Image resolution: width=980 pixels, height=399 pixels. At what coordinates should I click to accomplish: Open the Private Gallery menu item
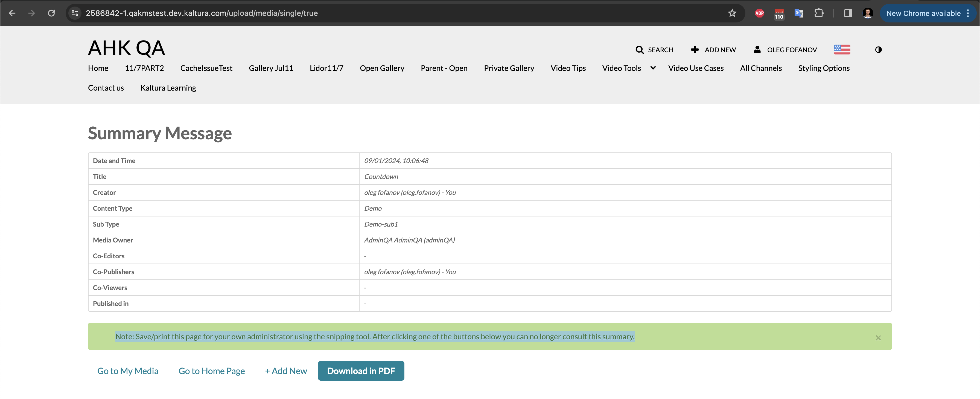click(509, 68)
